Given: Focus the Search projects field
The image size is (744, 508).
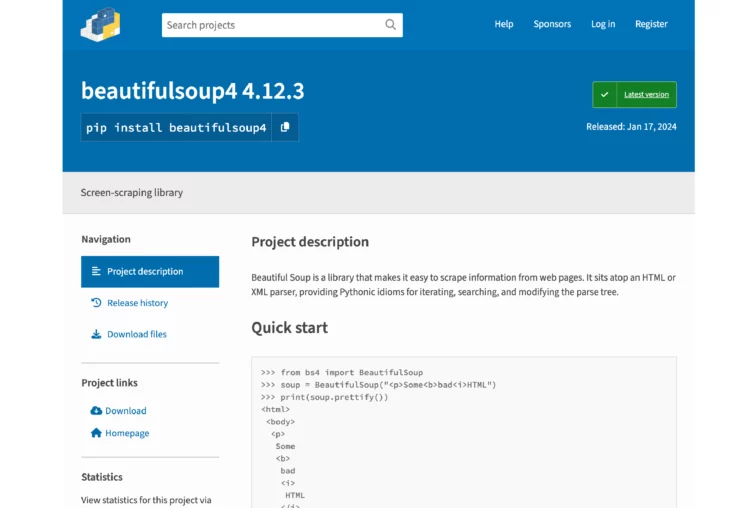Looking at the screenshot, I should [x=282, y=25].
